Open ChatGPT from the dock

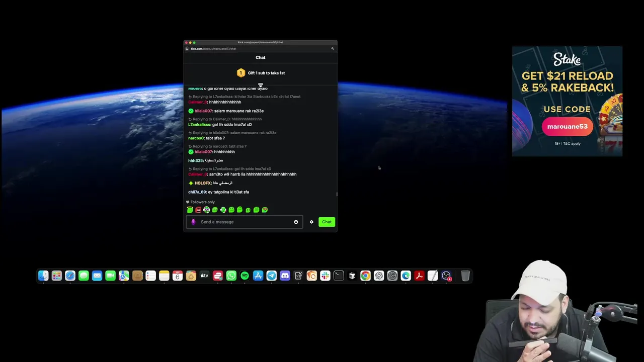point(379,276)
